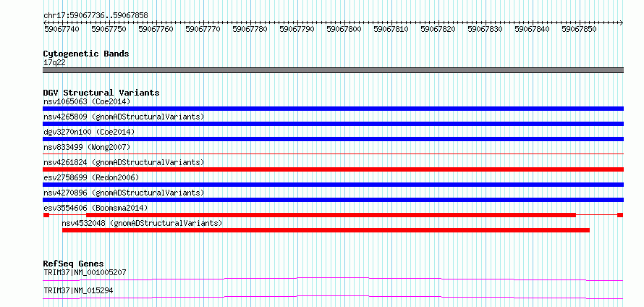Select the magenta transcript line for NM_001005207
The image size is (644, 307).
(333, 279)
